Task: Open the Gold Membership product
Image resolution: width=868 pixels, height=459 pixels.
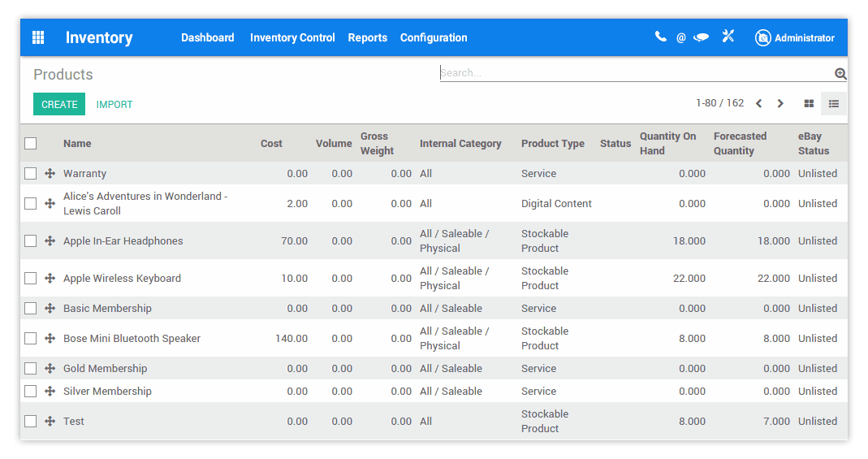Action: coord(106,368)
